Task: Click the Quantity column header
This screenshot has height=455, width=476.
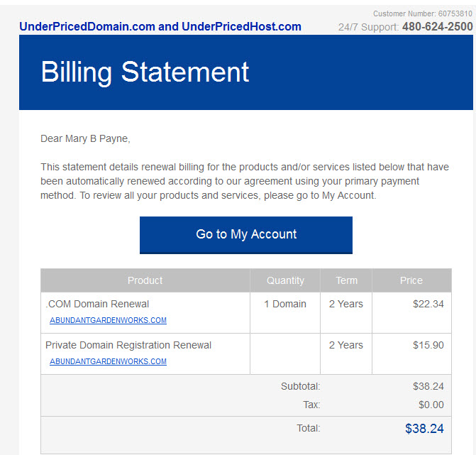Action: pyautogui.click(x=285, y=280)
